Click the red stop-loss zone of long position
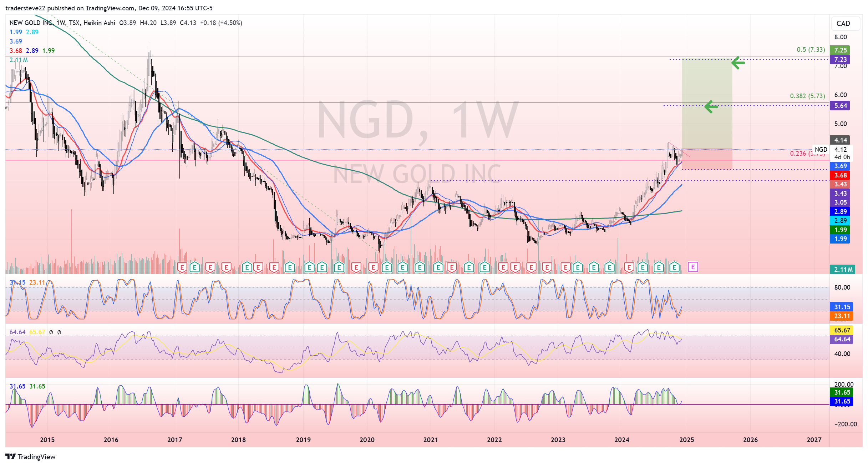This screenshot has width=868, height=466. point(707,159)
